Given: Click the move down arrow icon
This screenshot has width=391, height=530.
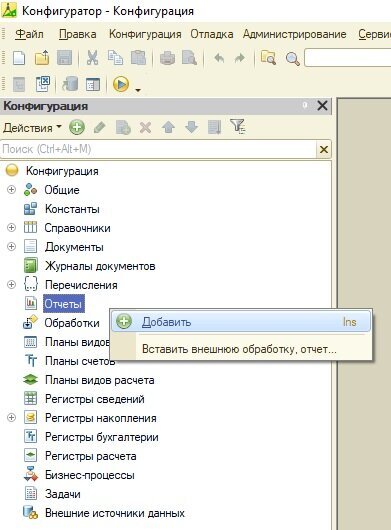Looking at the screenshot, I should click(192, 127).
